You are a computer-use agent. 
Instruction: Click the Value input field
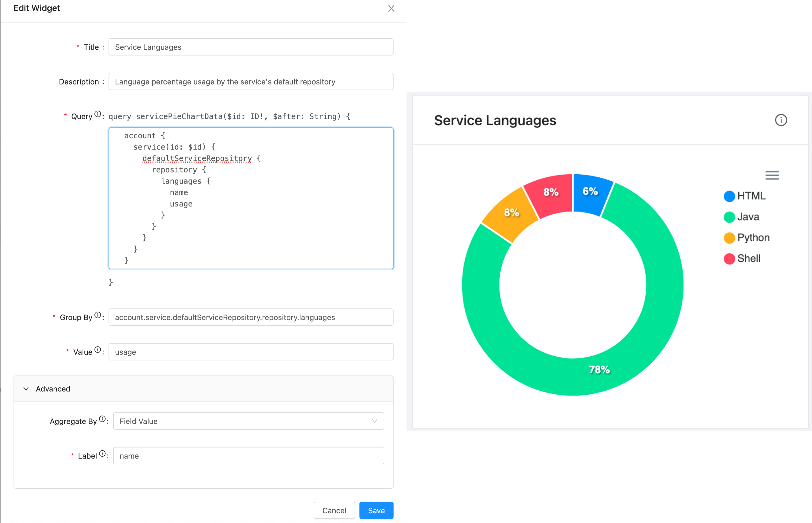pos(251,352)
